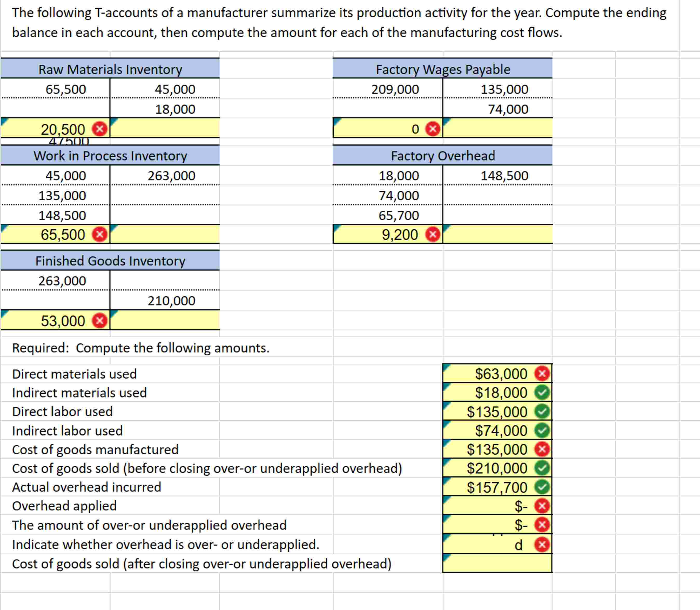The image size is (700, 610).
Task: Click green check beside Cost of goods sold $210,000
Action: (x=542, y=468)
